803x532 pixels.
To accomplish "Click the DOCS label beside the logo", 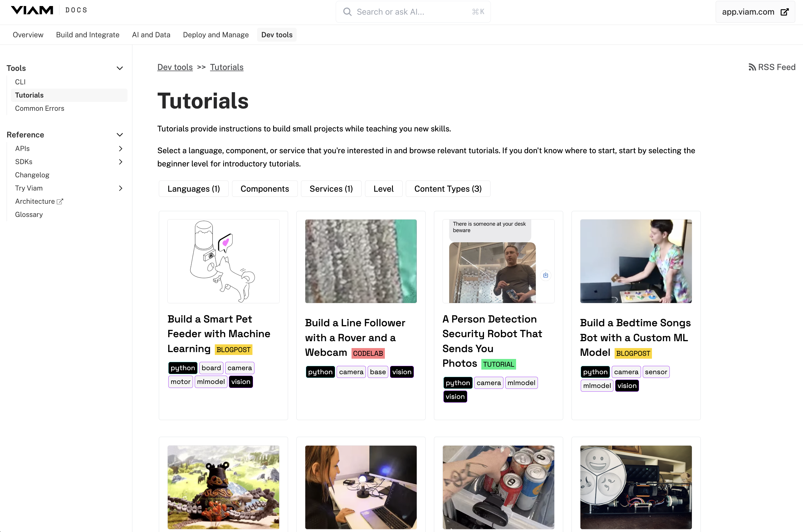I will point(76,10).
